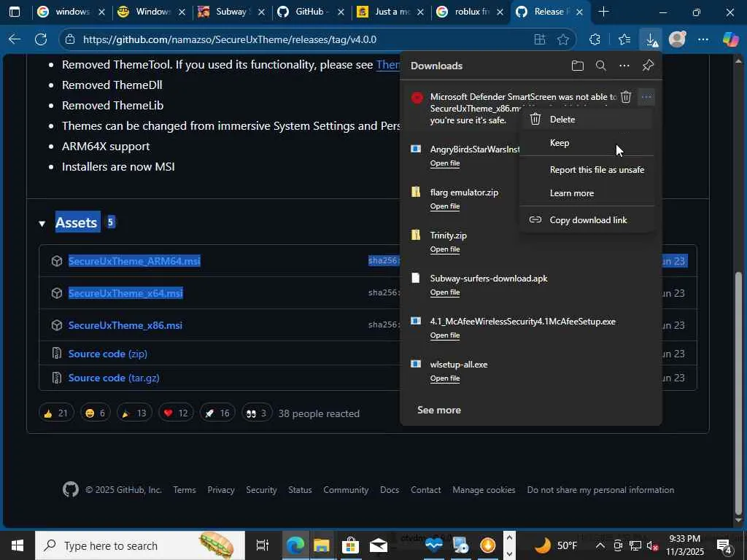Open Manage cookies footer link
The height and width of the screenshot is (560, 747).
[x=484, y=489]
